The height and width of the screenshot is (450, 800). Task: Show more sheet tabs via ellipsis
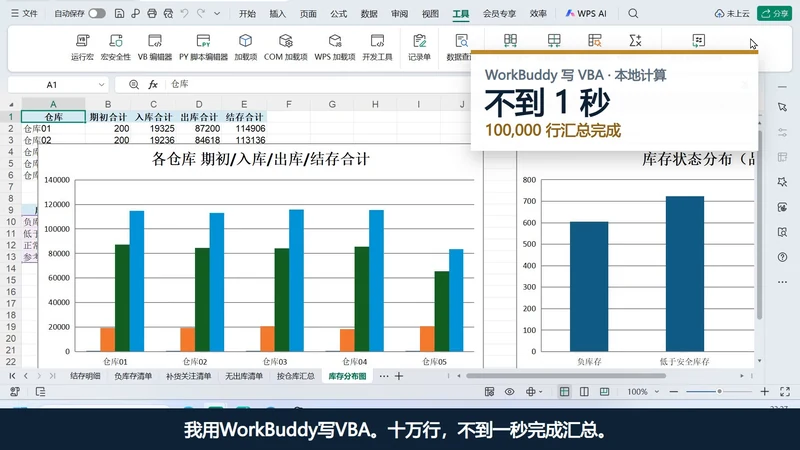(x=384, y=376)
